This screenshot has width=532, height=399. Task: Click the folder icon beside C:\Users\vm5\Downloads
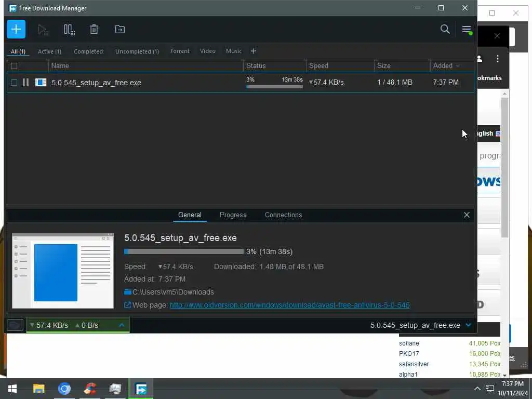pos(128,292)
